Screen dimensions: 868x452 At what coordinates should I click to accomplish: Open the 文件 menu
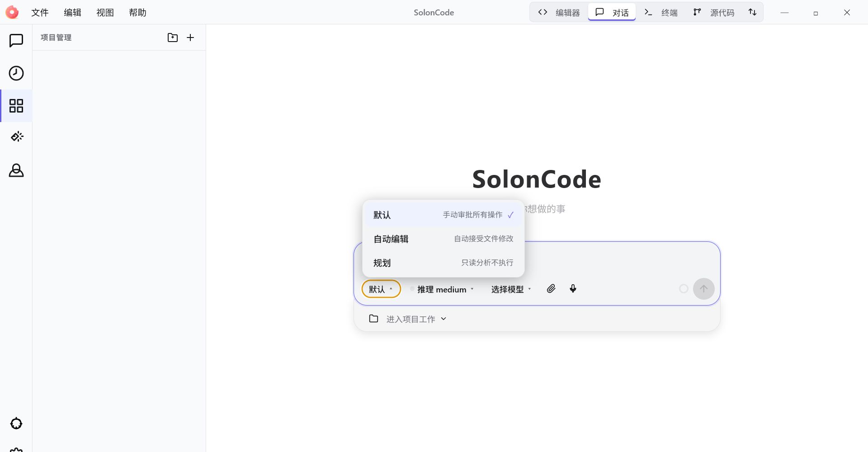(40, 13)
